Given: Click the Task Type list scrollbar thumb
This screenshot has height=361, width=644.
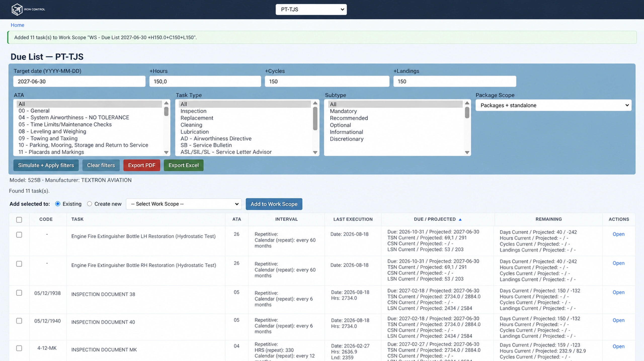Looking at the screenshot, I should [315, 118].
